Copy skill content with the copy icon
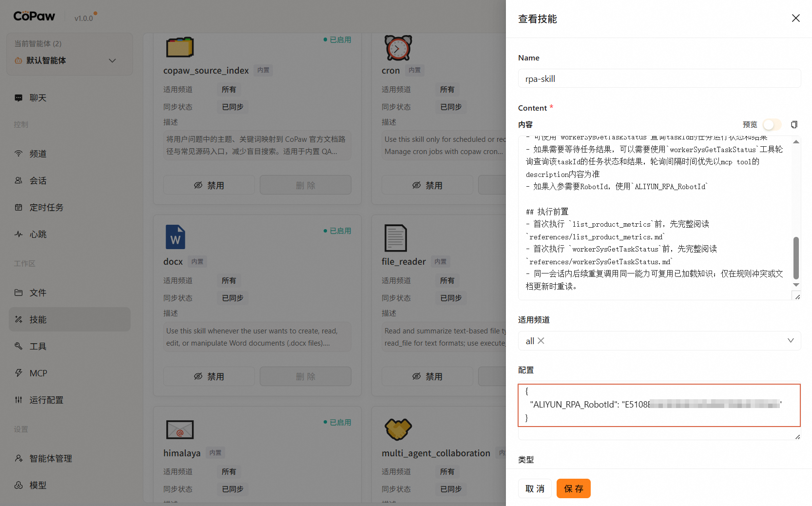This screenshot has width=812, height=506. tap(794, 125)
